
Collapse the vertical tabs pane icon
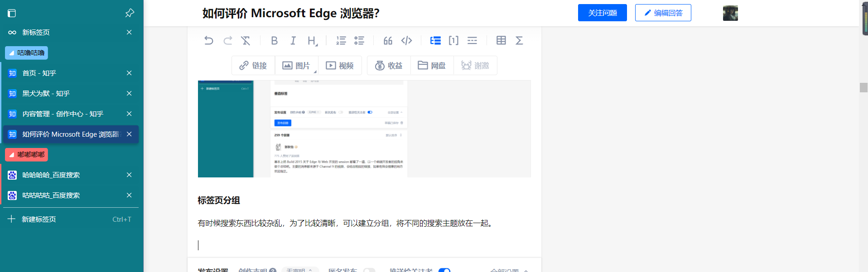click(12, 13)
